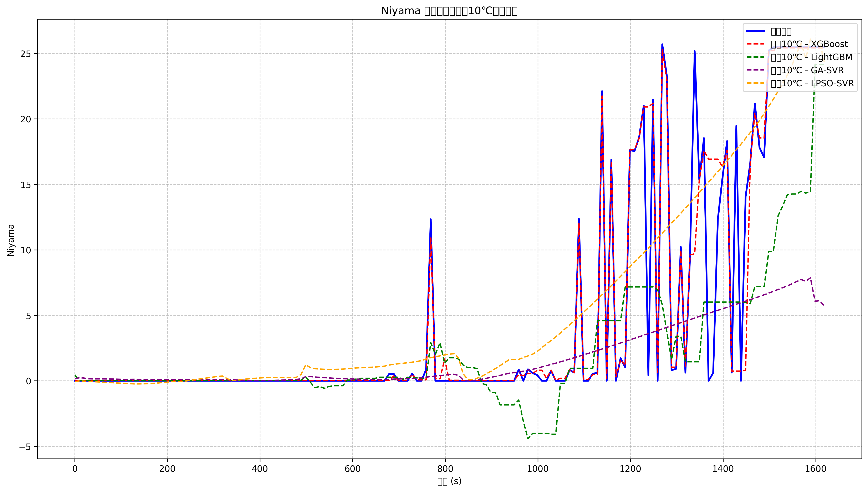Click the orange dashed LPSO-SVR legend swatch
Image resolution: width=868 pixels, height=492 pixels.
pyautogui.click(x=755, y=83)
